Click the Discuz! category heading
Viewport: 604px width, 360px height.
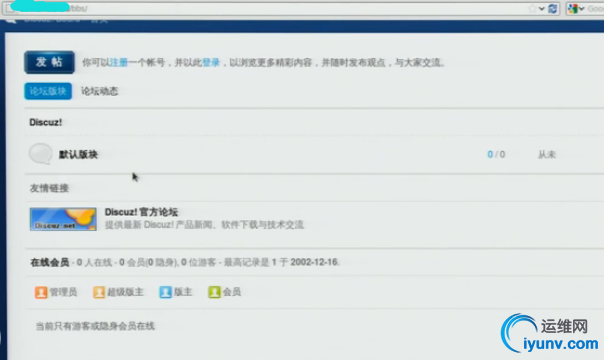[45, 122]
